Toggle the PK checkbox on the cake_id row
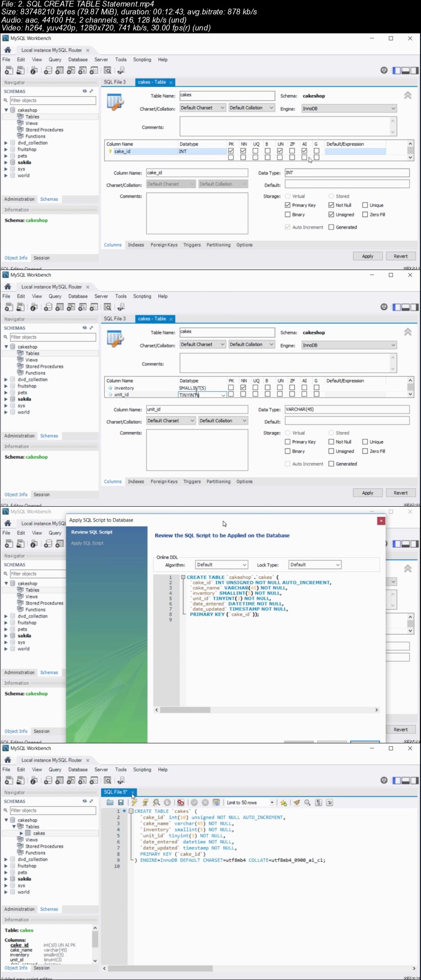 tap(231, 151)
